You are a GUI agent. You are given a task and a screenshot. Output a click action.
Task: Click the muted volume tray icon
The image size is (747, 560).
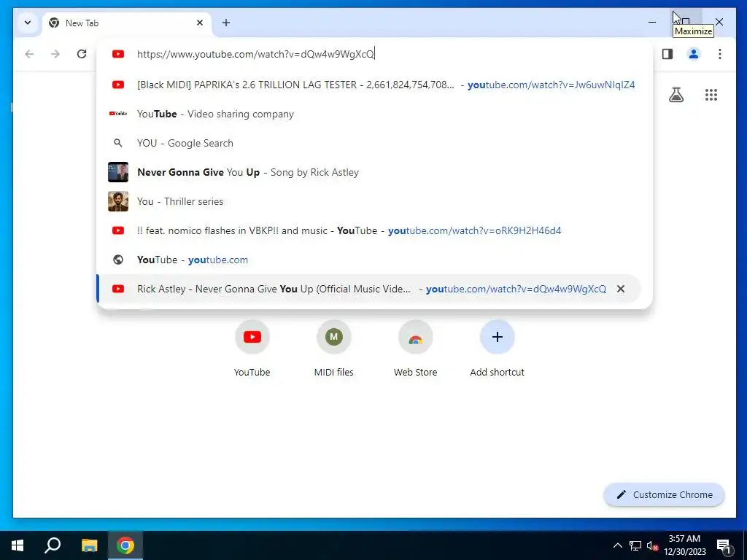coord(652,545)
